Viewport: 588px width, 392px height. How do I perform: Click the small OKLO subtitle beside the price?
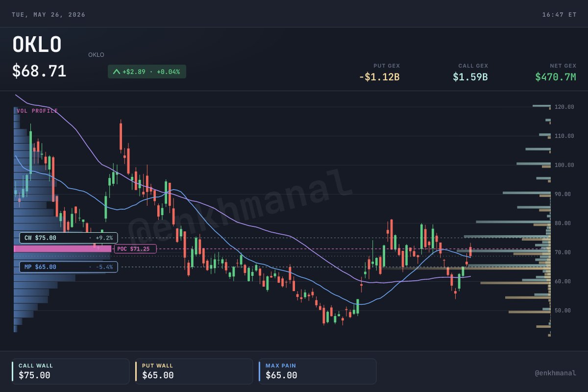coord(96,55)
